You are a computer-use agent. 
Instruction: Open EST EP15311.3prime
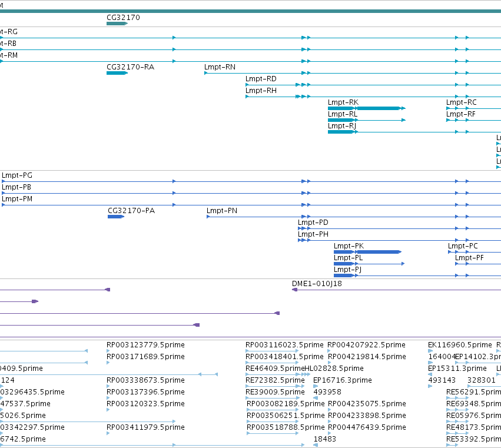point(457,369)
